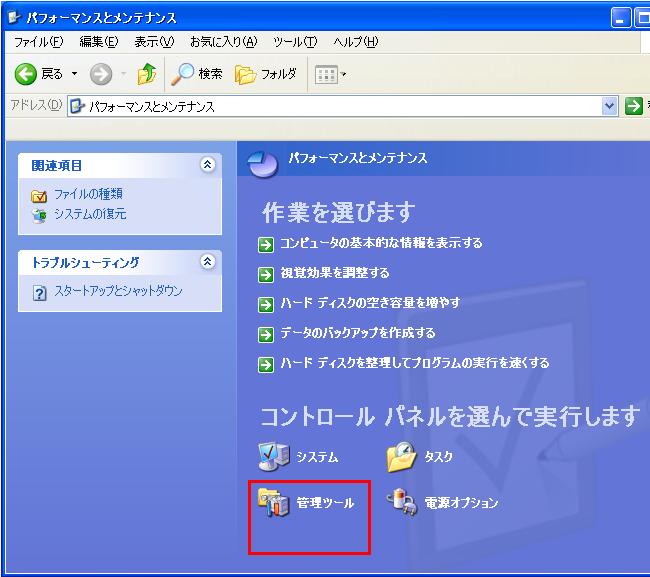The image size is (650, 577).
Task: Click green arrow beside 空き容量を増やす
Action: (x=266, y=305)
